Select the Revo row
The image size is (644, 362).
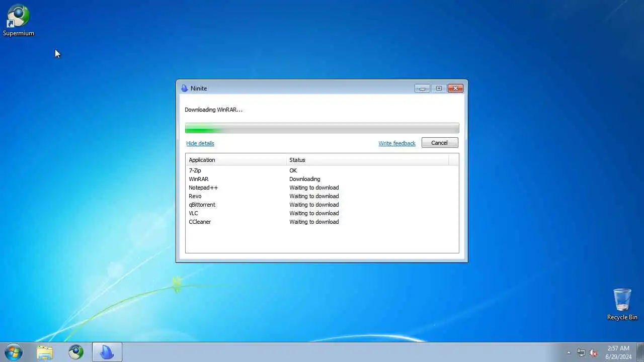click(322, 196)
